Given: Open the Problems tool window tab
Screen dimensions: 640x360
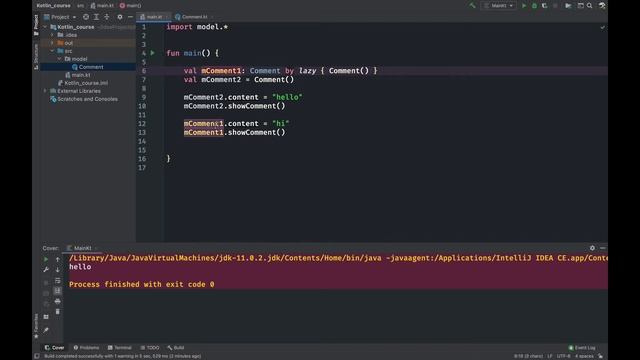Looking at the screenshot, I should tap(86, 348).
